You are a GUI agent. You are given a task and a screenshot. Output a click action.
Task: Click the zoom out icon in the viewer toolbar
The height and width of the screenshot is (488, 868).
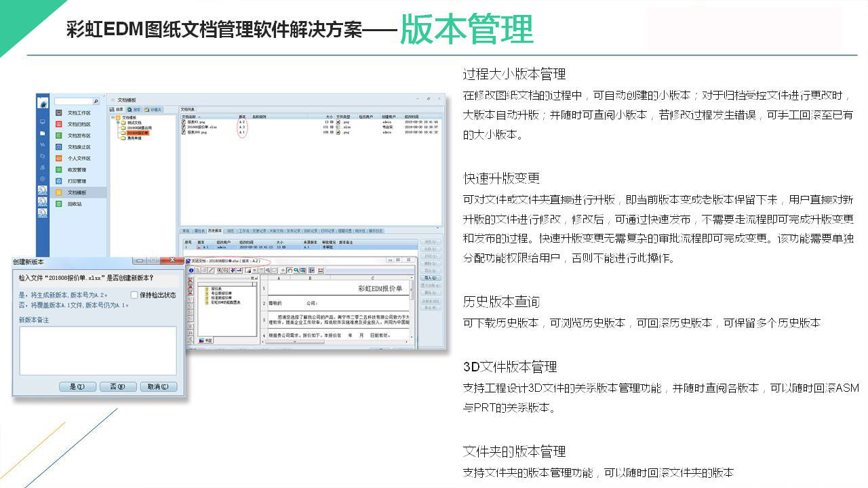[x=226, y=270]
